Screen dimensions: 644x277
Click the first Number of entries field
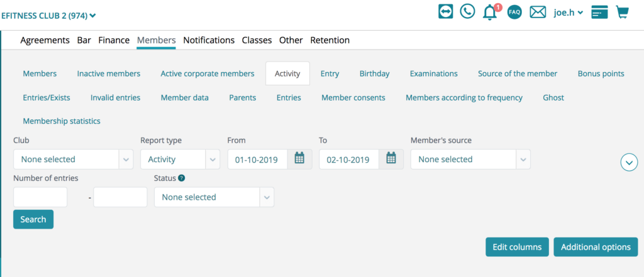click(x=40, y=197)
